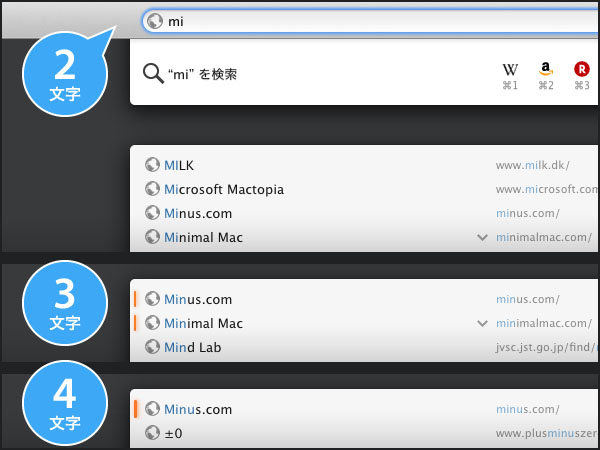This screenshot has width=600, height=450.
Task: Click the globe icon beside Microsoft Mactopia
Action: [x=152, y=189]
